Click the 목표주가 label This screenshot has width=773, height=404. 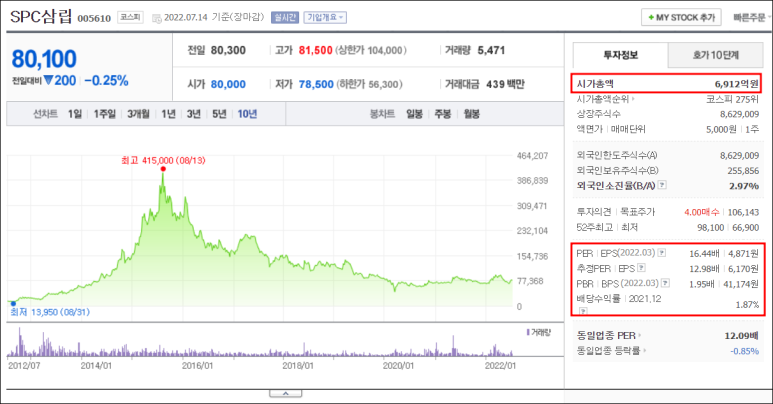pos(637,212)
